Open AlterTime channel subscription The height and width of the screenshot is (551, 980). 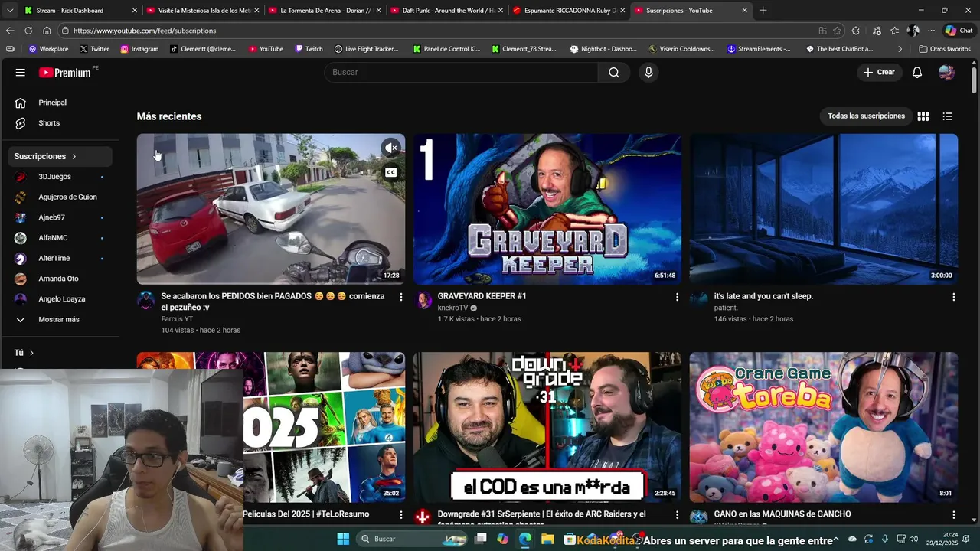pos(60,258)
